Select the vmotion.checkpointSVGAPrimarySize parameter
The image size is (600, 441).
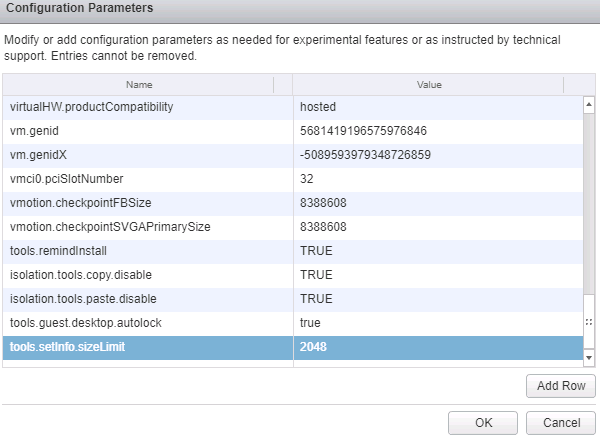(x=110, y=226)
